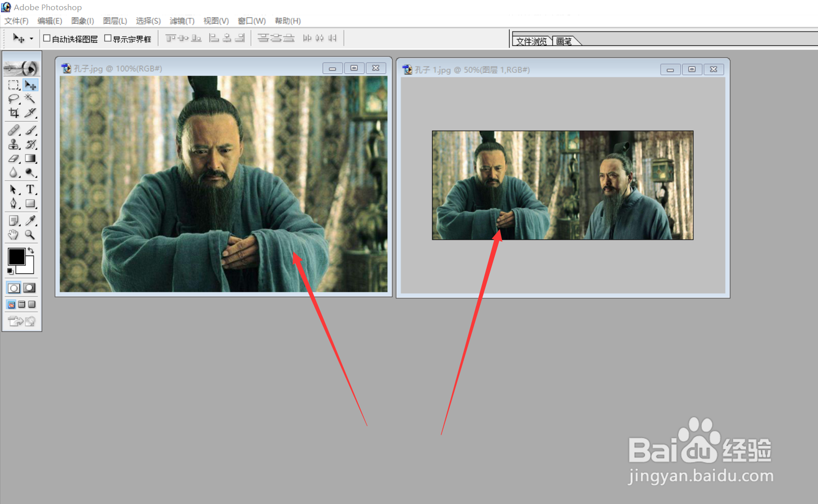Select the Slice tool
818x504 pixels.
pyautogui.click(x=31, y=113)
